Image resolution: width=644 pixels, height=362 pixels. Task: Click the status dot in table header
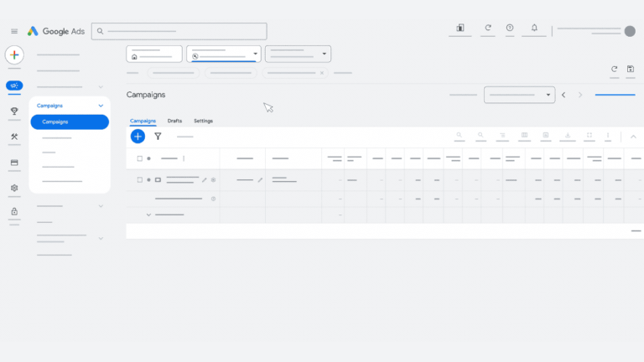(x=148, y=158)
